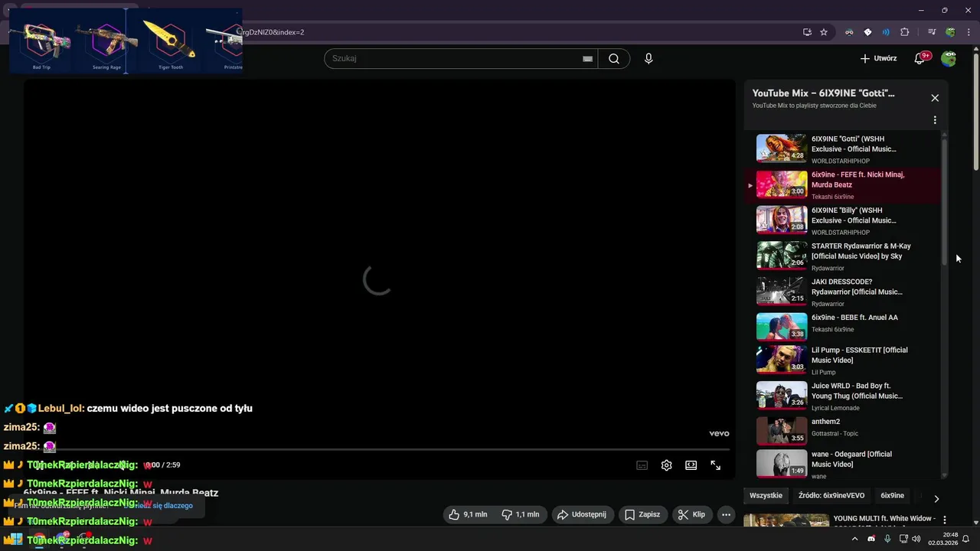Viewport: 980px width, 551px height.
Task: Select anthem2 by Gottastral in playlist
Action: (843, 430)
